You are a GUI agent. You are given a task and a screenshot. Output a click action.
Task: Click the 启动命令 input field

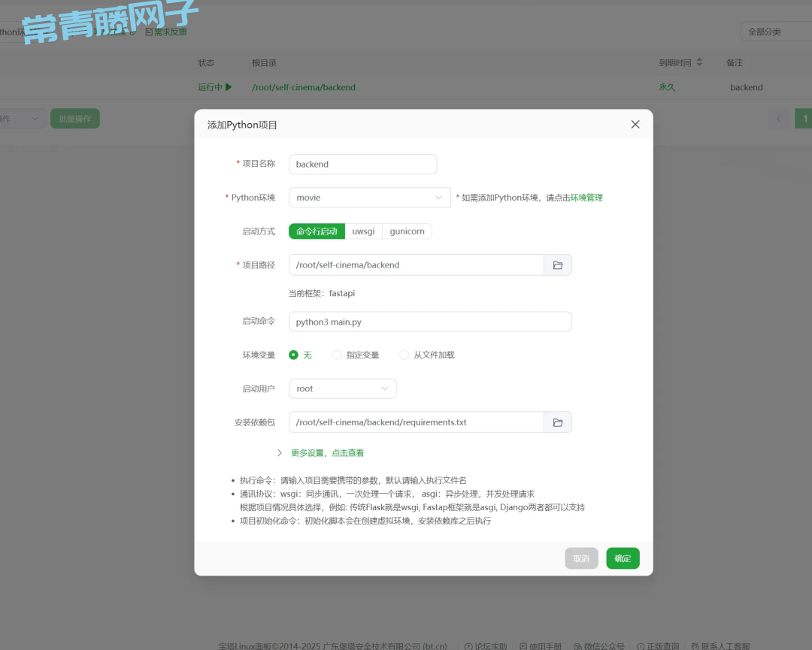(x=430, y=322)
